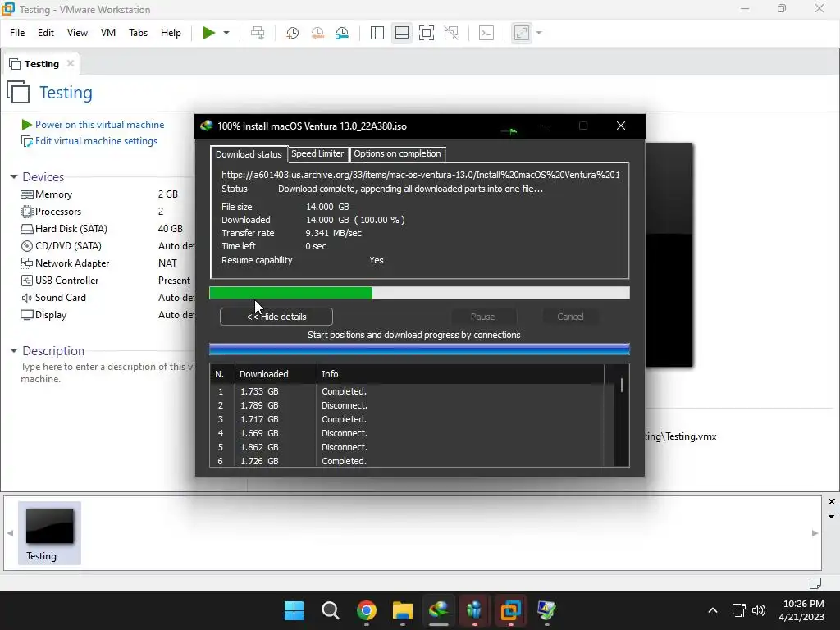Image resolution: width=840 pixels, height=630 pixels.
Task: Toggle the thumbnail bar view icon
Action: pos(402,33)
